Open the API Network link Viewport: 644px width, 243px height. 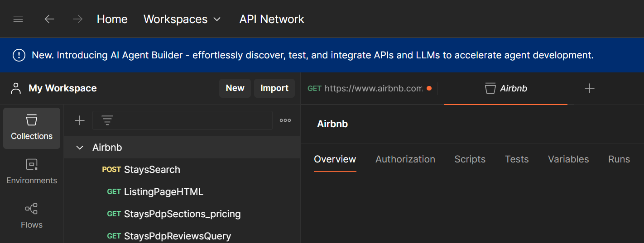point(272,19)
